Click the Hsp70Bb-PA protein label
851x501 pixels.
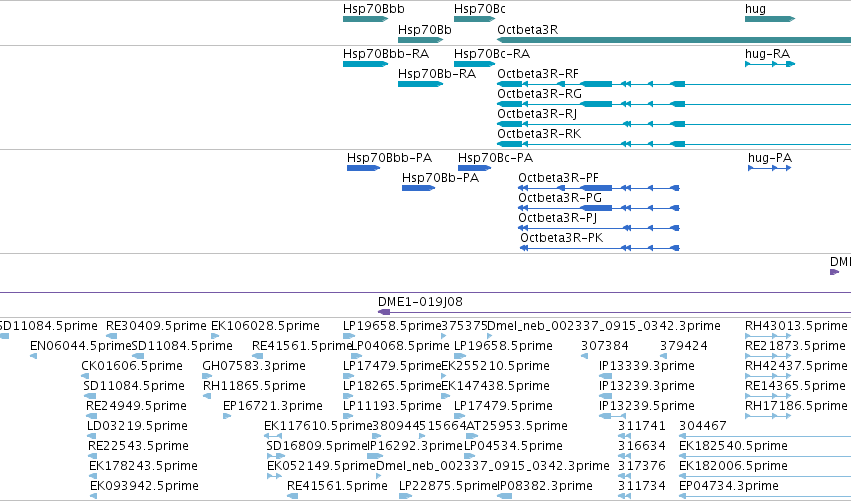click(x=440, y=178)
